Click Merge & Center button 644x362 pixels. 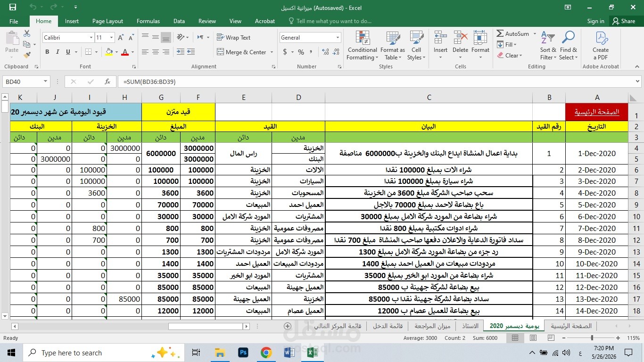point(241,52)
